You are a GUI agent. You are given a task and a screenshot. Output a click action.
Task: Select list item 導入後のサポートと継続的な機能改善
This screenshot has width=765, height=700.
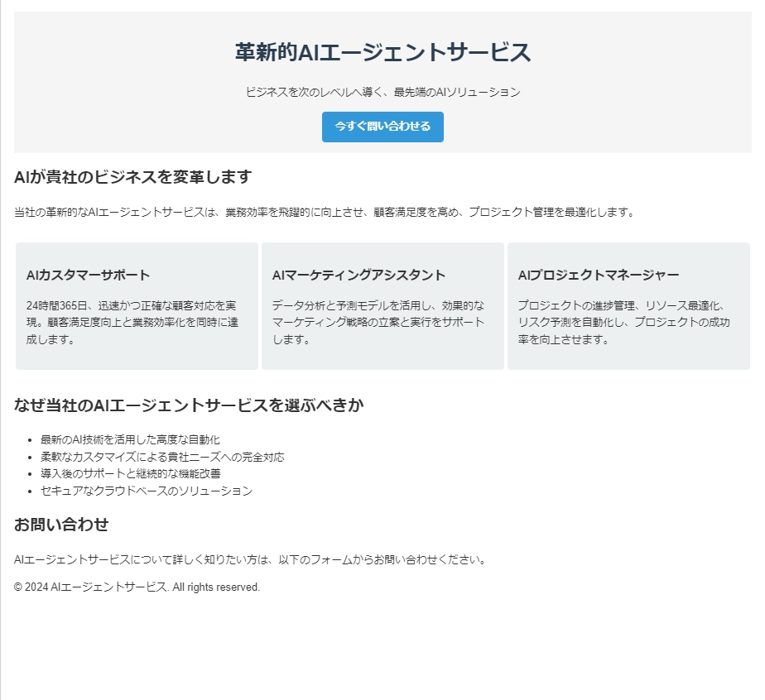(131, 473)
